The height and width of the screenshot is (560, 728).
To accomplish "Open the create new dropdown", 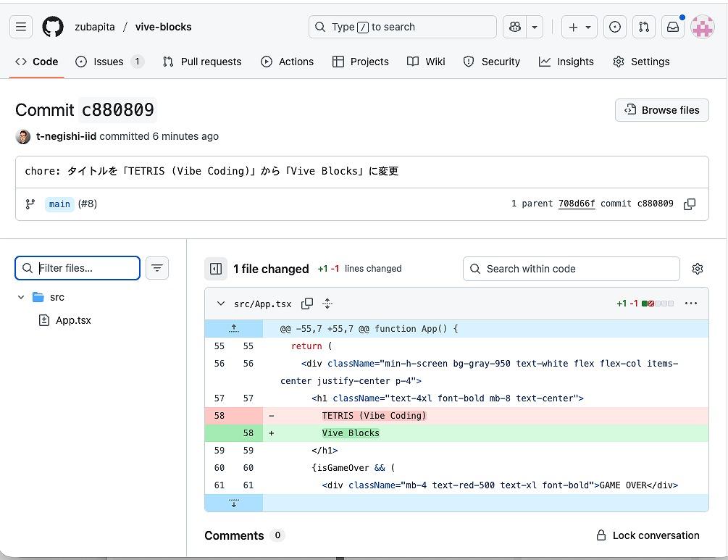I will tap(580, 27).
